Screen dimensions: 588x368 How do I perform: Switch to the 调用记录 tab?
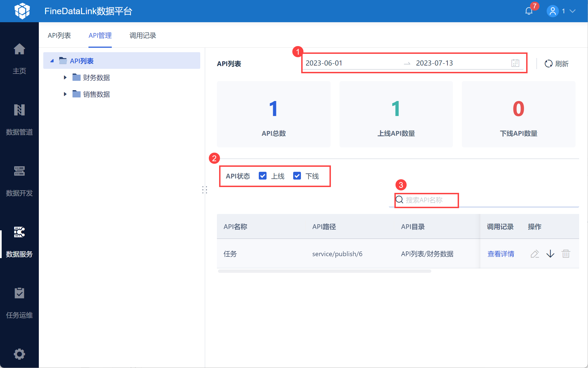pyautogui.click(x=143, y=36)
